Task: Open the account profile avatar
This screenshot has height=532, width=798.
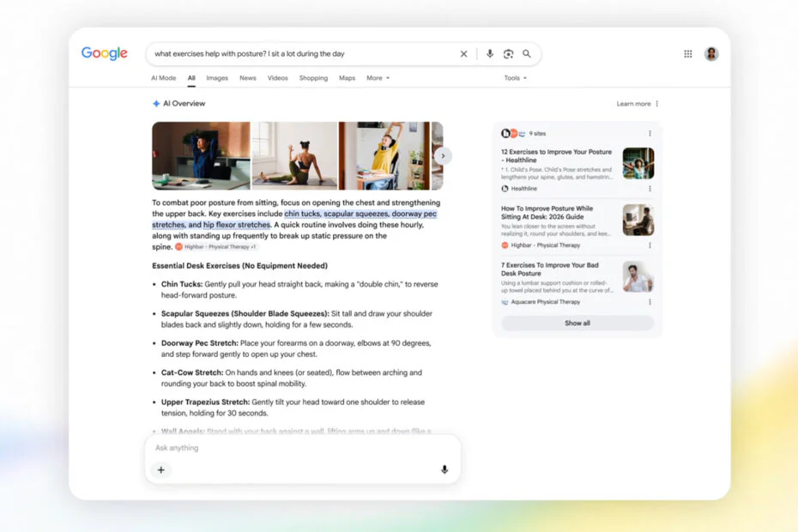Action: [x=711, y=54]
